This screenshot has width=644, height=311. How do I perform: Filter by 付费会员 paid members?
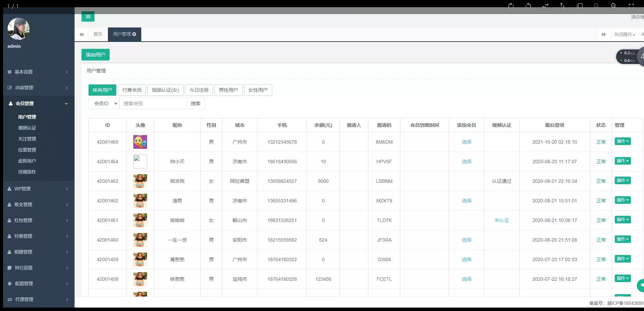[132, 90]
